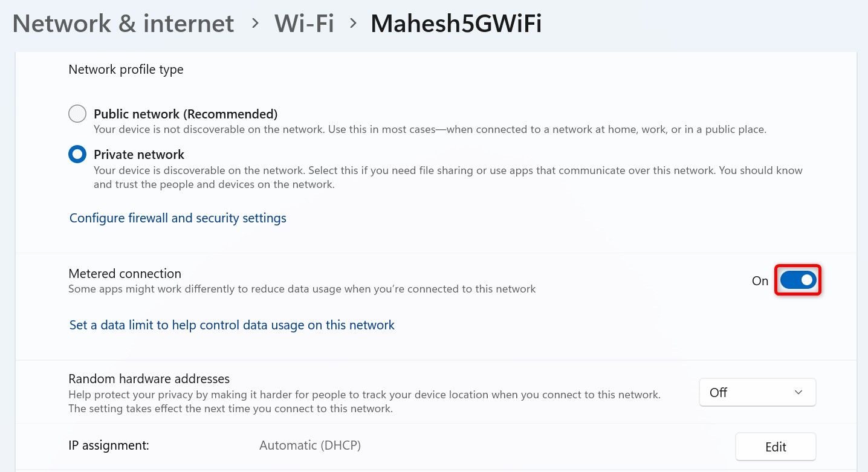Click the down arrow in Off dropdown

(x=798, y=392)
